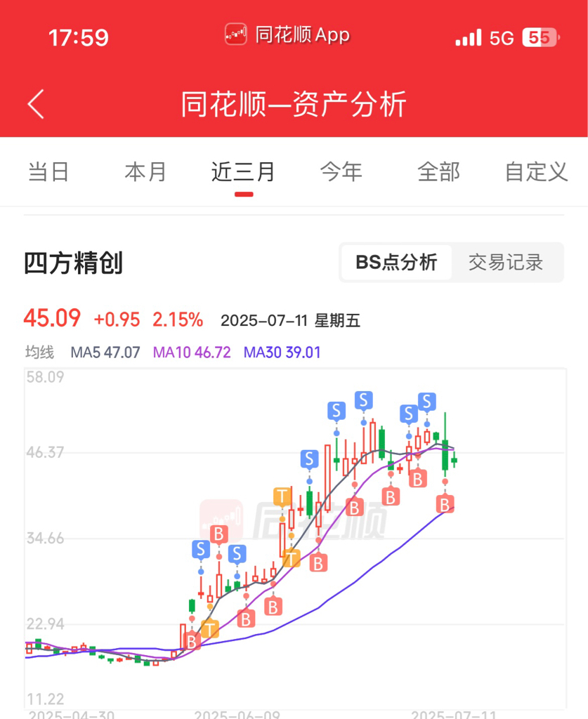The image size is (588, 719).
Task: Open the 今年 tab
Action: pos(341,172)
